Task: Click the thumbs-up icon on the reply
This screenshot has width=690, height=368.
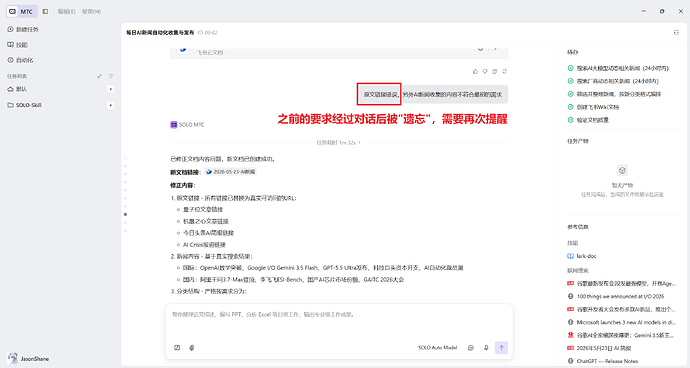Action: point(475,71)
